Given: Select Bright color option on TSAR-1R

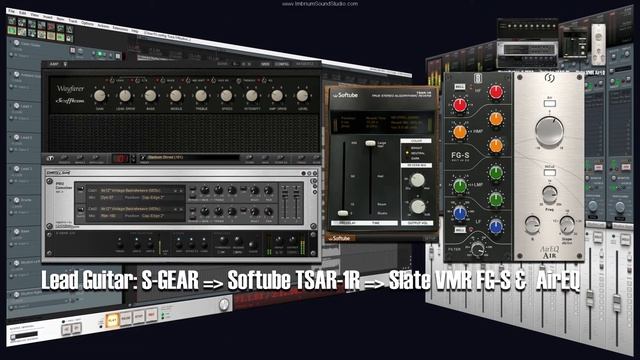Looking at the screenshot, I should click(416, 148).
